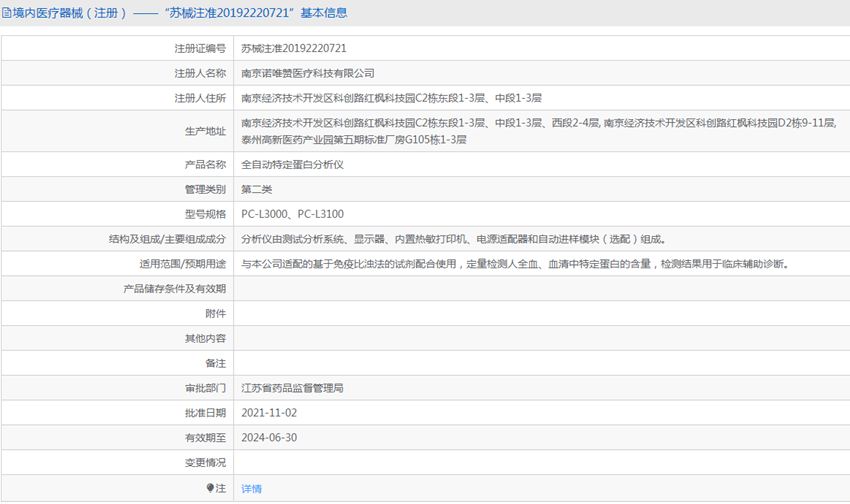Open the 详情 link in the last row

pyautogui.click(x=251, y=489)
